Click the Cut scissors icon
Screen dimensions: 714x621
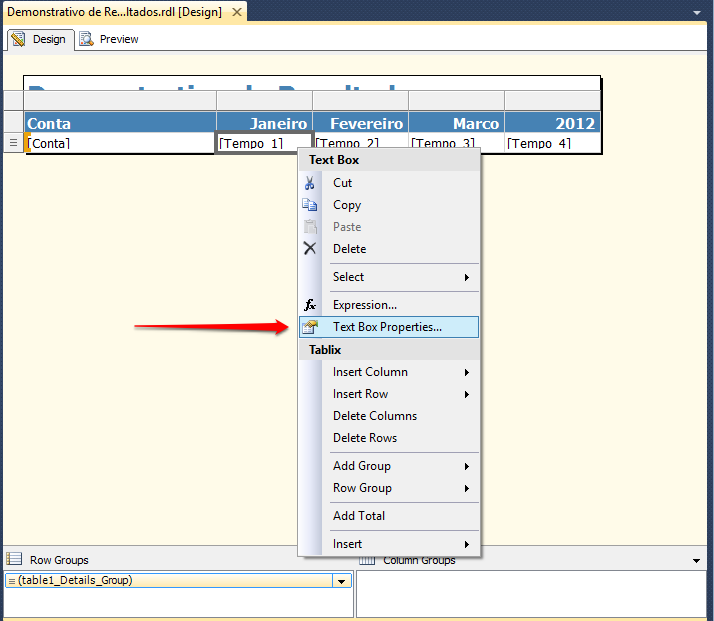310,183
